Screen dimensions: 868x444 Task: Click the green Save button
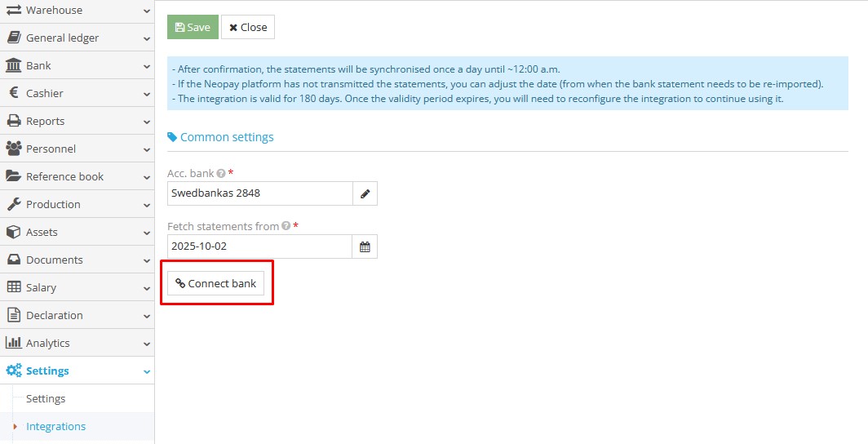click(193, 27)
